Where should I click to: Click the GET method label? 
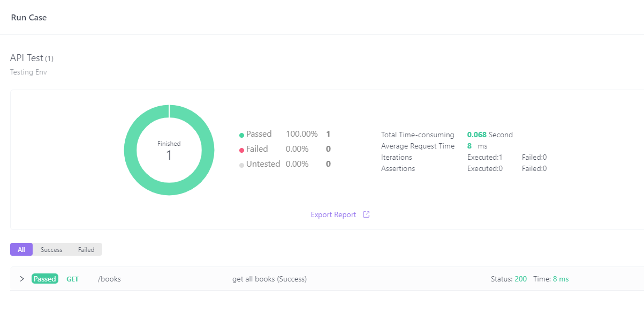coord(72,279)
